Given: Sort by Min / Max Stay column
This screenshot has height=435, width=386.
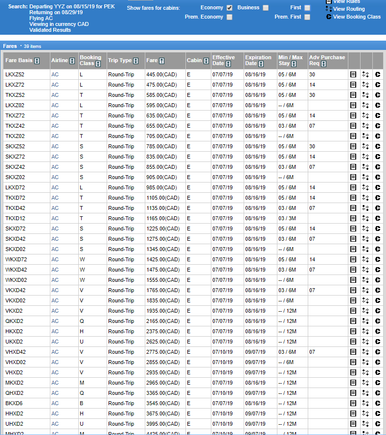Looking at the screenshot, I should (294, 63).
